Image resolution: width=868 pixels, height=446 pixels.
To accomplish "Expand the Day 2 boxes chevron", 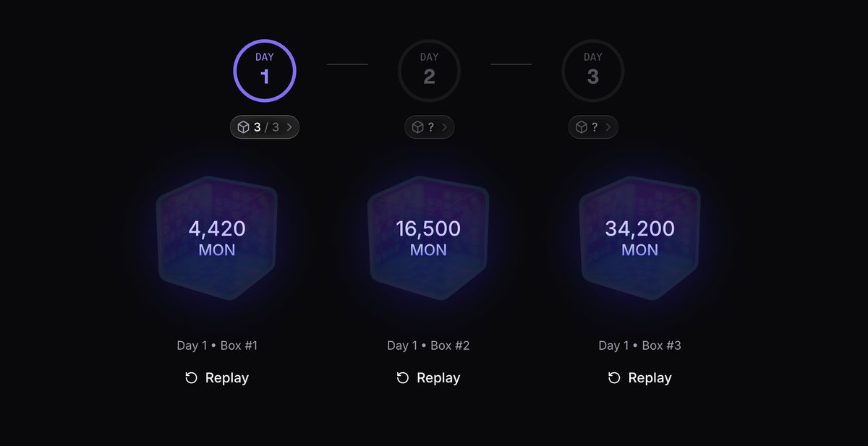I will 444,128.
